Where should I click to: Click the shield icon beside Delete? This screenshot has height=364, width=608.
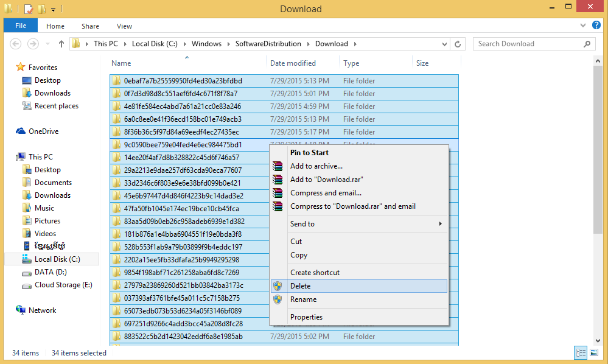coord(278,286)
